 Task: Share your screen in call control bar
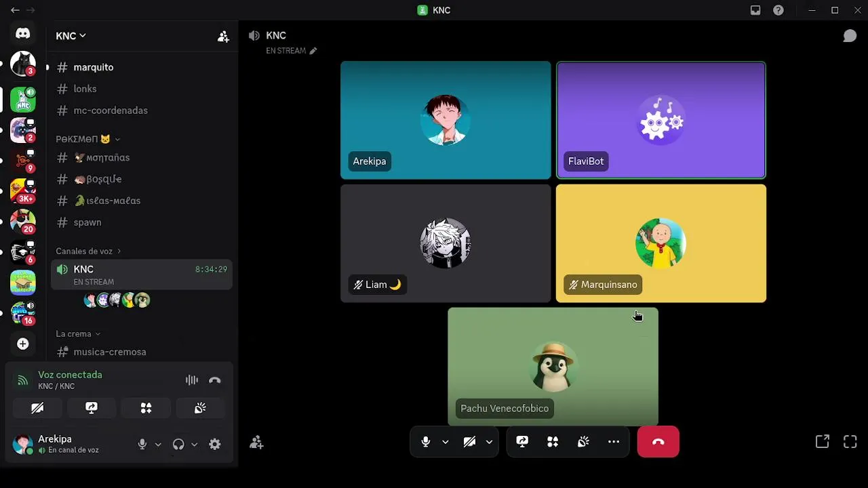point(522,442)
